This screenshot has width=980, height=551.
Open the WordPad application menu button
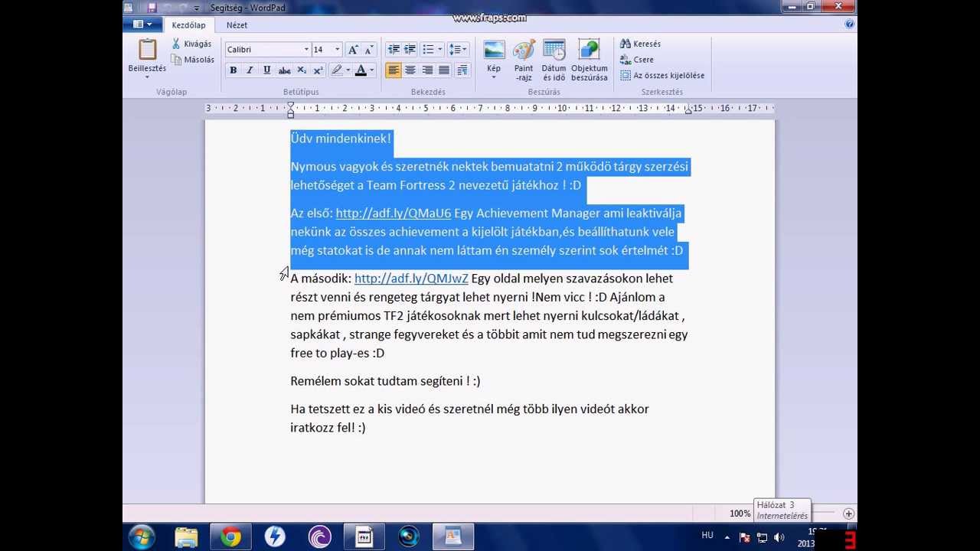click(142, 25)
